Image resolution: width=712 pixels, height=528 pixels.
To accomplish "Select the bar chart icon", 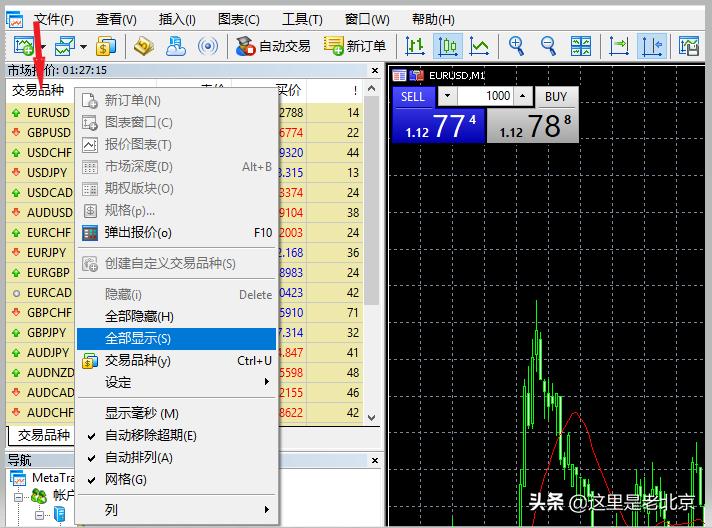I will [x=415, y=45].
